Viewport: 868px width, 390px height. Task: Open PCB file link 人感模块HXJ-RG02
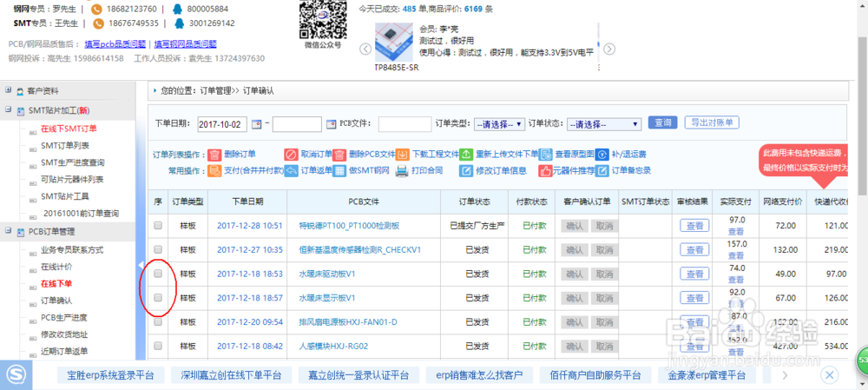[333, 347]
